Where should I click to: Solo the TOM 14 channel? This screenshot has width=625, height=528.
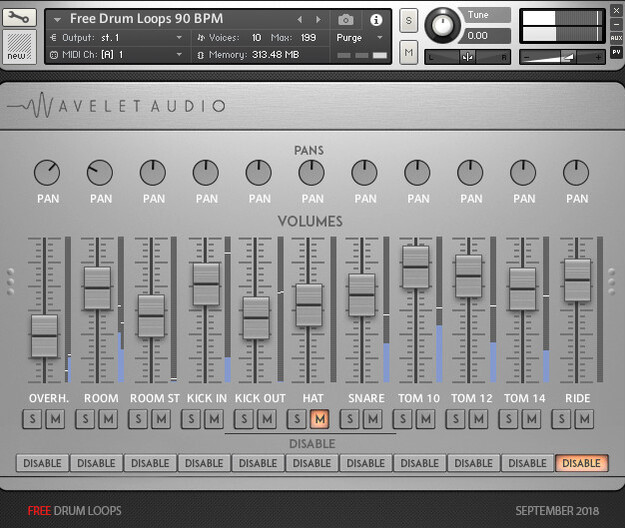tap(508, 419)
